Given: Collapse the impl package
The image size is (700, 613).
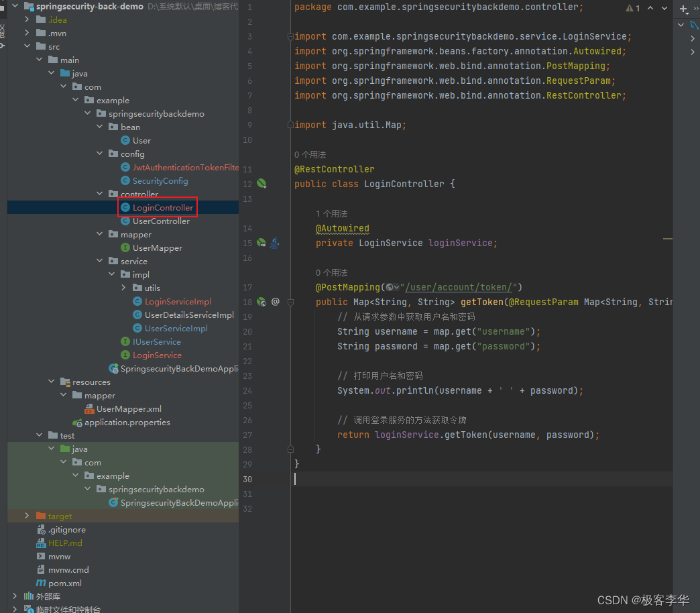Looking at the screenshot, I should pyautogui.click(x=111, y=274).
